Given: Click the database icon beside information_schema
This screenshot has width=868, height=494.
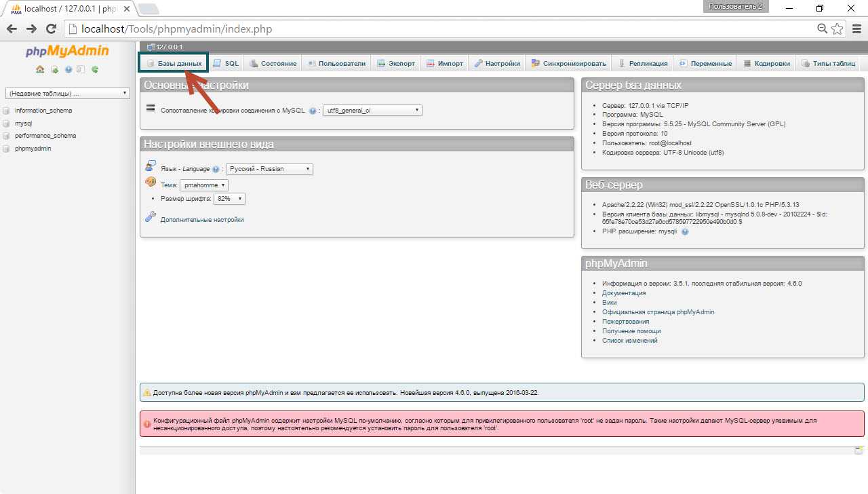Looking at the screenshot, I should tap(7, 111).
